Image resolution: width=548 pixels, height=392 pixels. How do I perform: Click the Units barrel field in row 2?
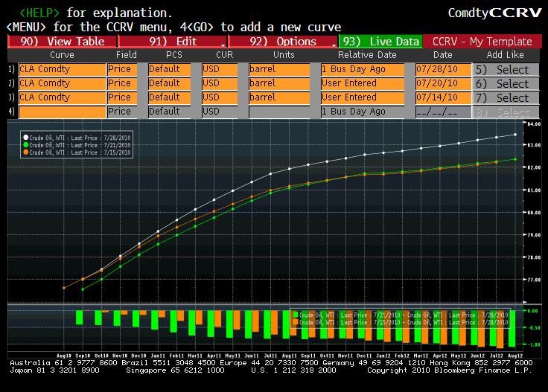(x=279, y=83)
